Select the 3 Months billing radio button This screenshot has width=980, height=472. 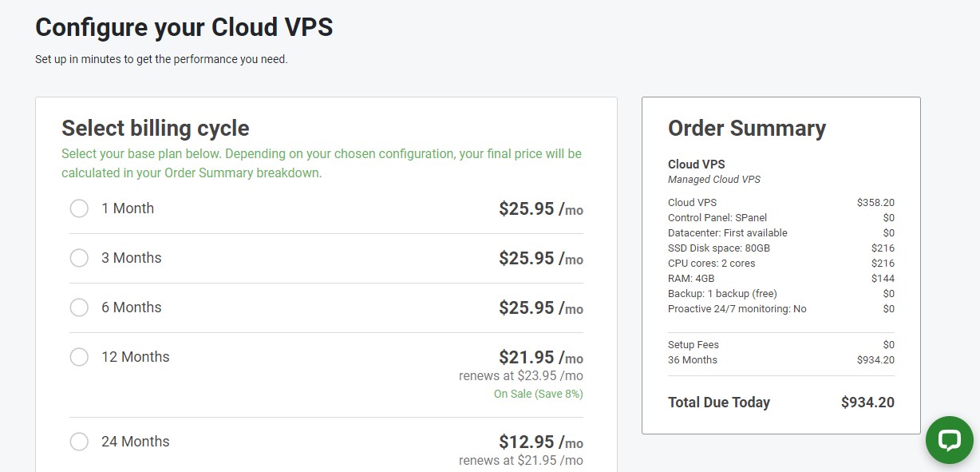click(x=79, y=258)
